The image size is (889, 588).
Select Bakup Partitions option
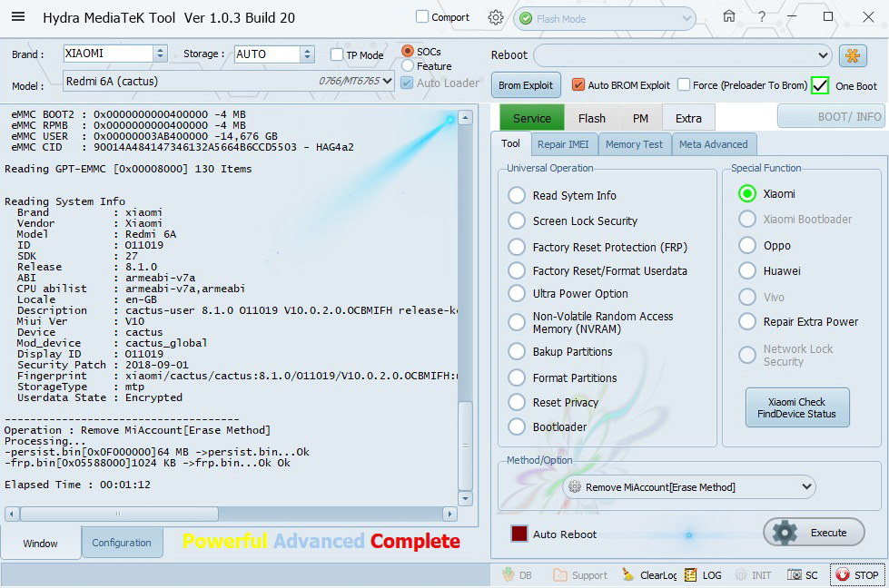point(517,351)
